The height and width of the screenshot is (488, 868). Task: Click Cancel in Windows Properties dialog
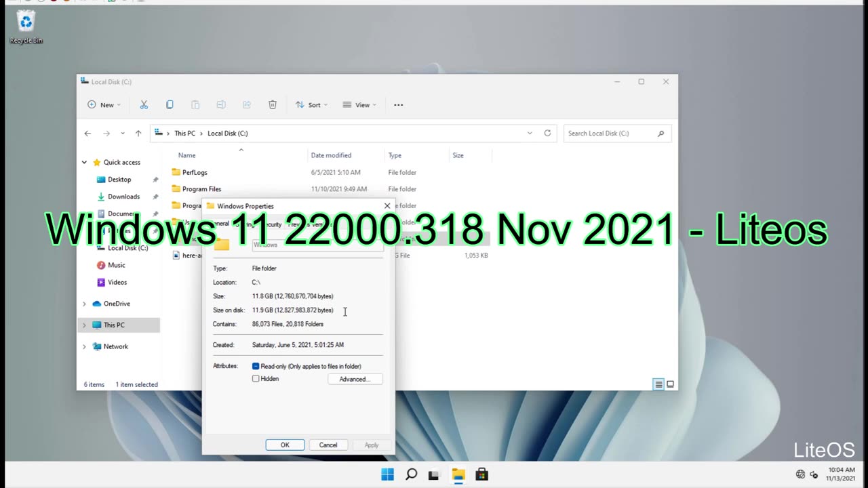(x=328, y=445)
